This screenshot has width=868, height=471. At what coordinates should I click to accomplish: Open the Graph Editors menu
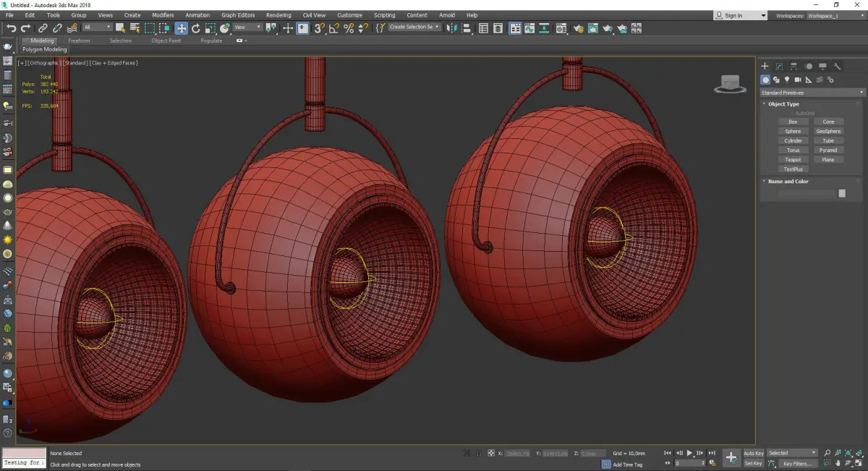[x=238, y=15]
